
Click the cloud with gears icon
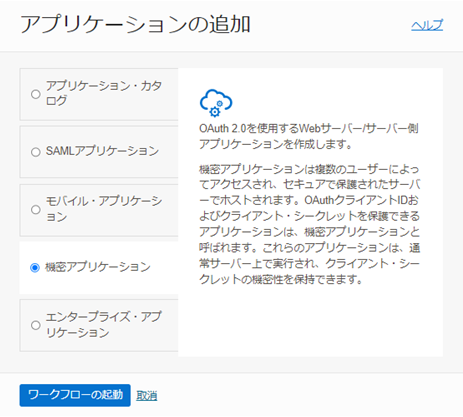[x=216, y=103]
